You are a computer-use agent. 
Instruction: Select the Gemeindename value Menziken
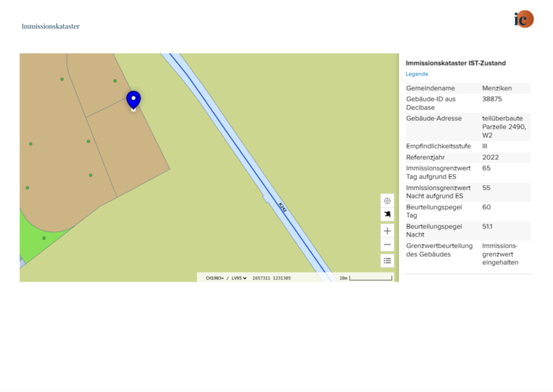point(497,88)
